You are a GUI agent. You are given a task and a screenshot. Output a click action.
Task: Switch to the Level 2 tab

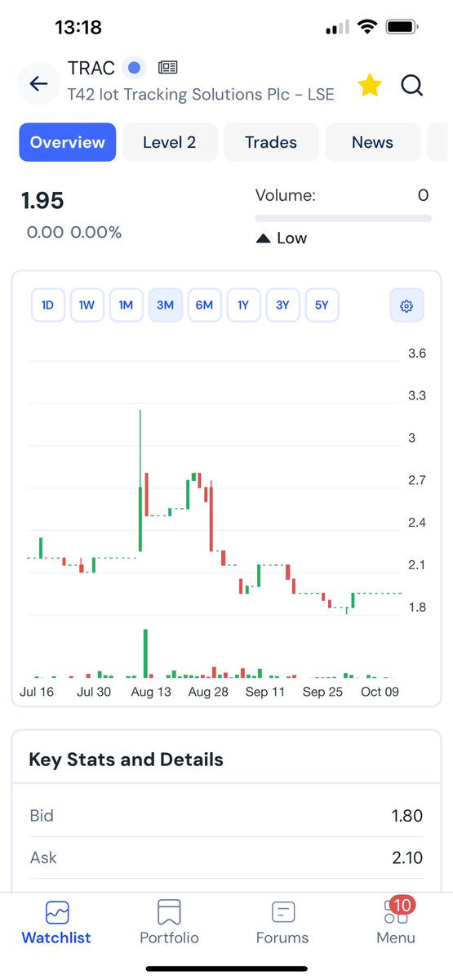click(170, 142)
